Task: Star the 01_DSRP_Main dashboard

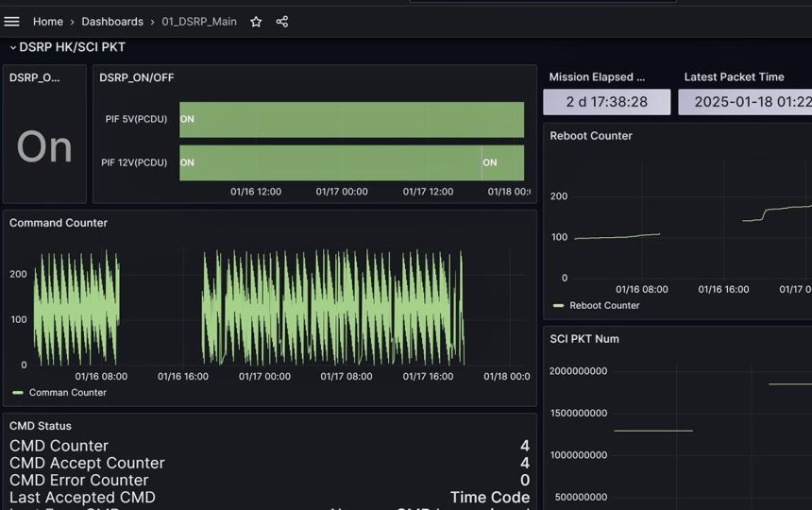Action: [x=256, y=22]
